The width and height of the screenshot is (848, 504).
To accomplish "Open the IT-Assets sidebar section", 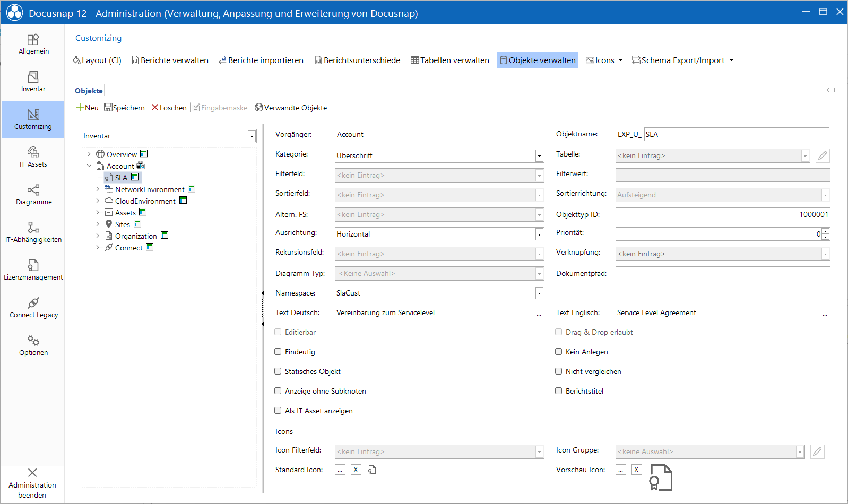I will tap(33, 157).
